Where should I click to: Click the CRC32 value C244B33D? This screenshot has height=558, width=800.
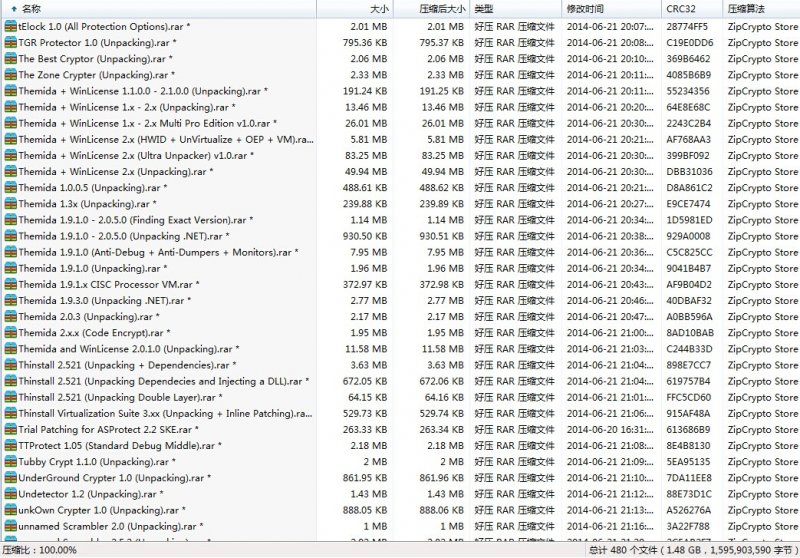(689, 349)
